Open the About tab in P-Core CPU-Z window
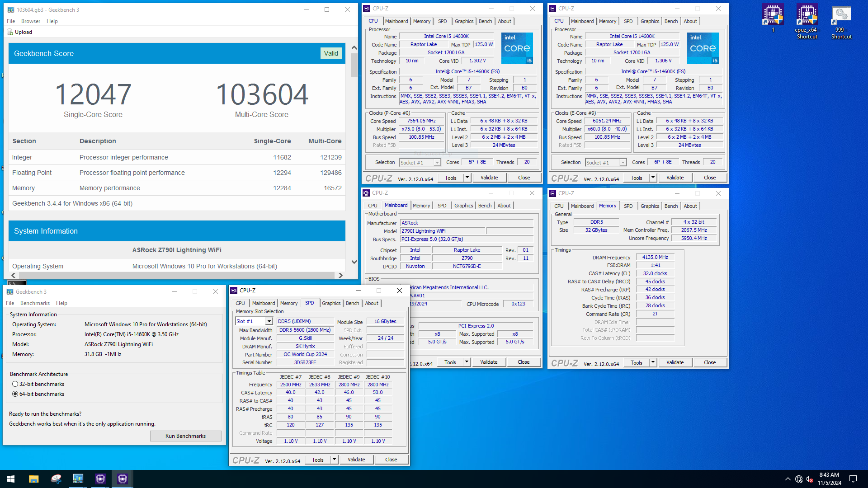 [505, 21]
